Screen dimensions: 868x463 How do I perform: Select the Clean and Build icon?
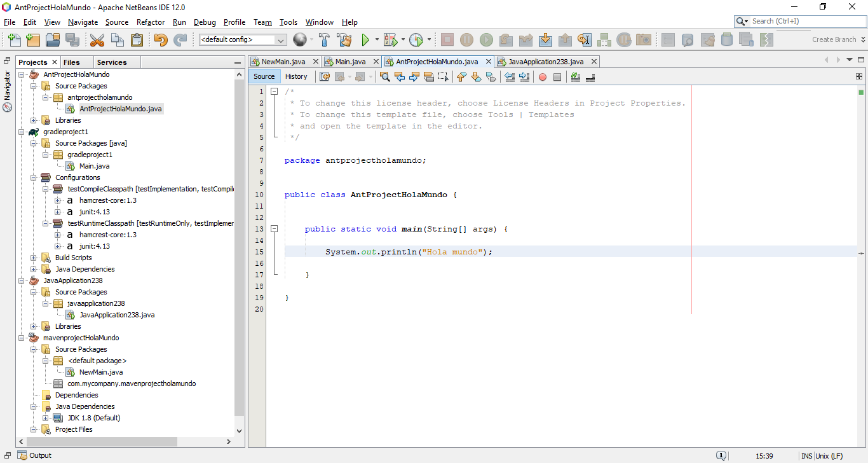(345, 39)
